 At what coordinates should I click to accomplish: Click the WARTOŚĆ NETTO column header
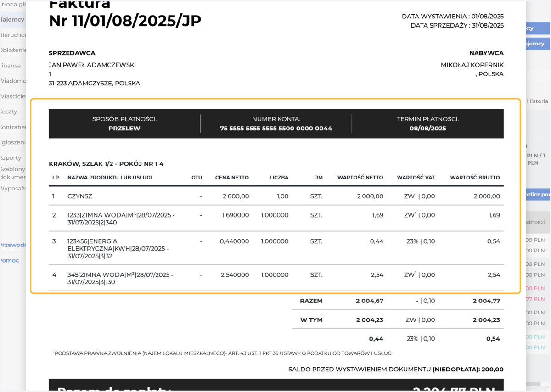click(360, 178)
